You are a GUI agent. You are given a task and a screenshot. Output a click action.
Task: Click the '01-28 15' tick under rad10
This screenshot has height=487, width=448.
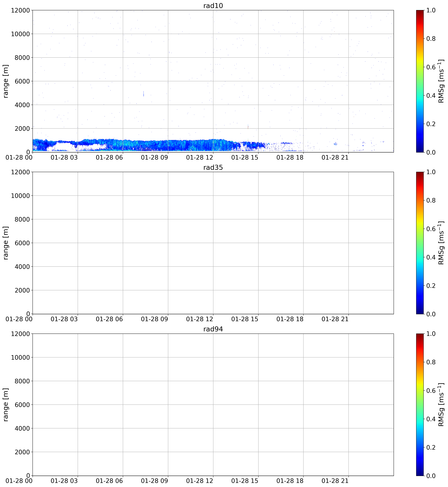coord(245,157)
